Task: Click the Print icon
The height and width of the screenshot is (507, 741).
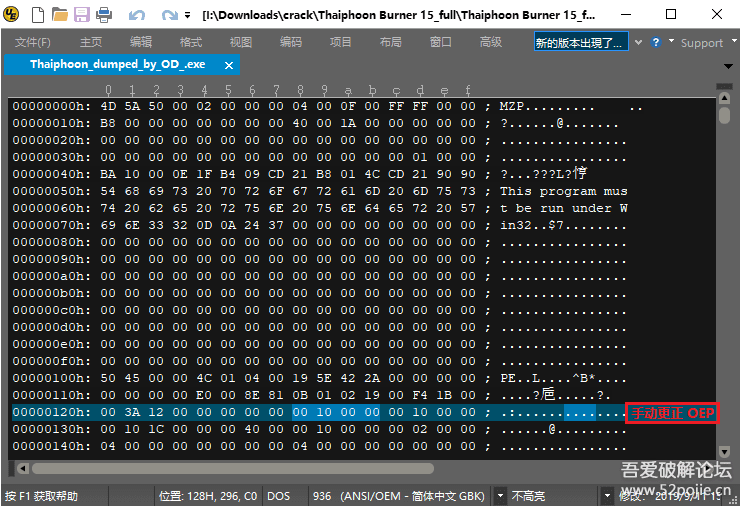Action: coord(104,15)
